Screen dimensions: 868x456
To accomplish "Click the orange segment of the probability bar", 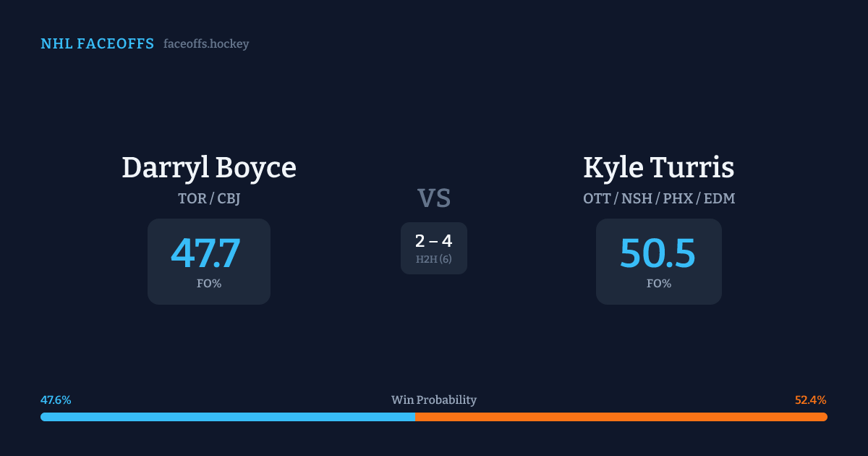I will click(x=621, y=417).
